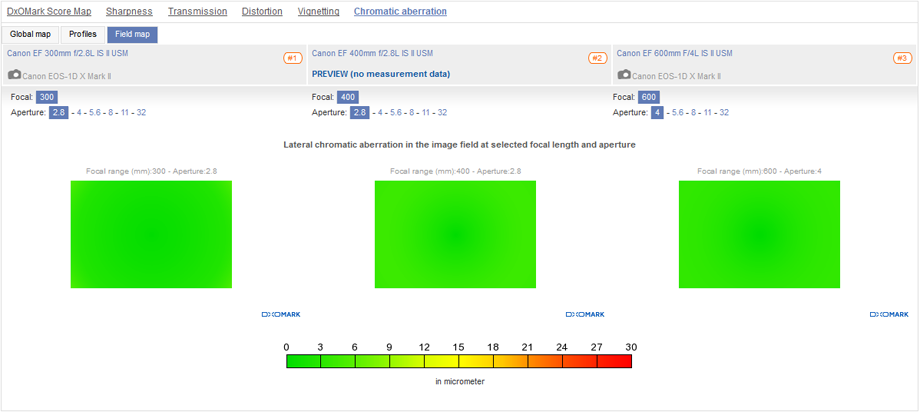
Task: Click the 600mm aperture 4 field map
Action: pos(759,234)
